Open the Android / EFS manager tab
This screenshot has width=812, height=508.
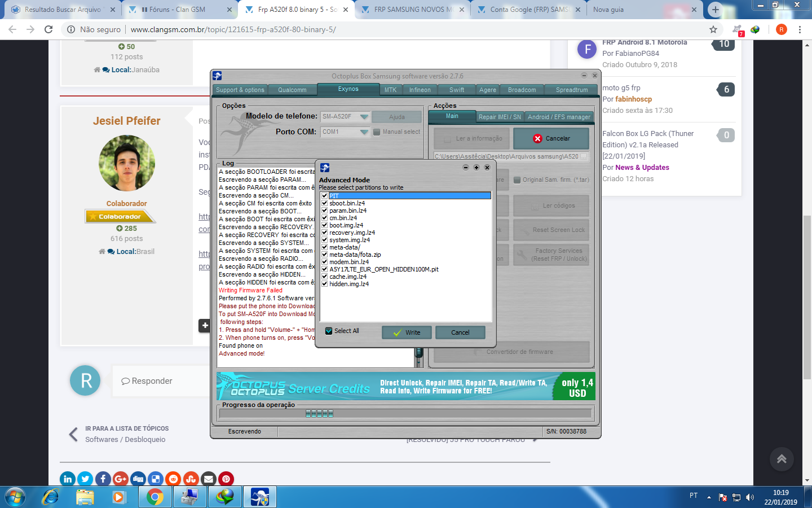[x=559, y=117]
